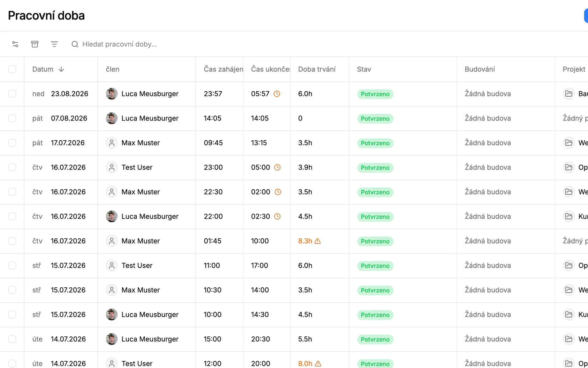The image size is (588, 368).
Task: Click clock icon beside end time 02:30
Action: pyautogui.click(x=277, y=217)
